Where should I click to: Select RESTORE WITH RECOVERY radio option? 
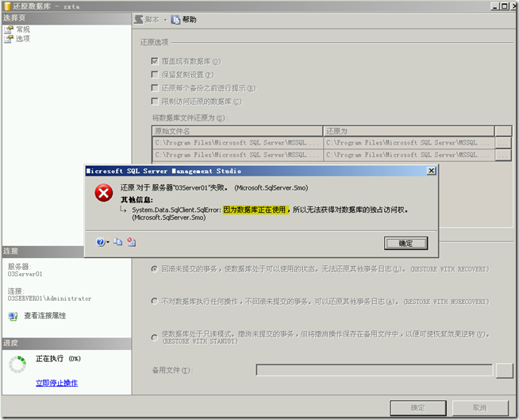pyautogui.click(x=154, y=269)
